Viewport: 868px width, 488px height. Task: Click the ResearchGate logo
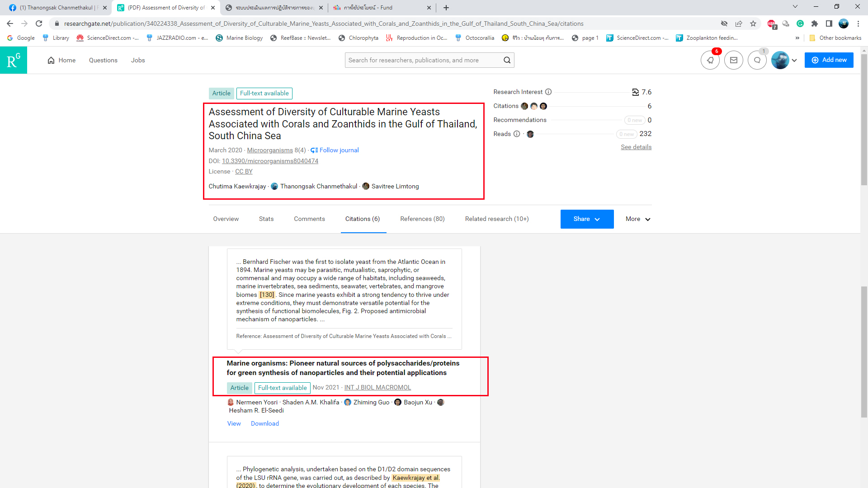click(14, 60)
